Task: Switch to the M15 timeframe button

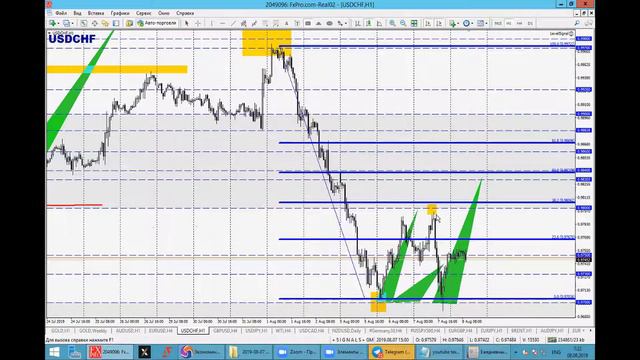Action: [498, 23]
